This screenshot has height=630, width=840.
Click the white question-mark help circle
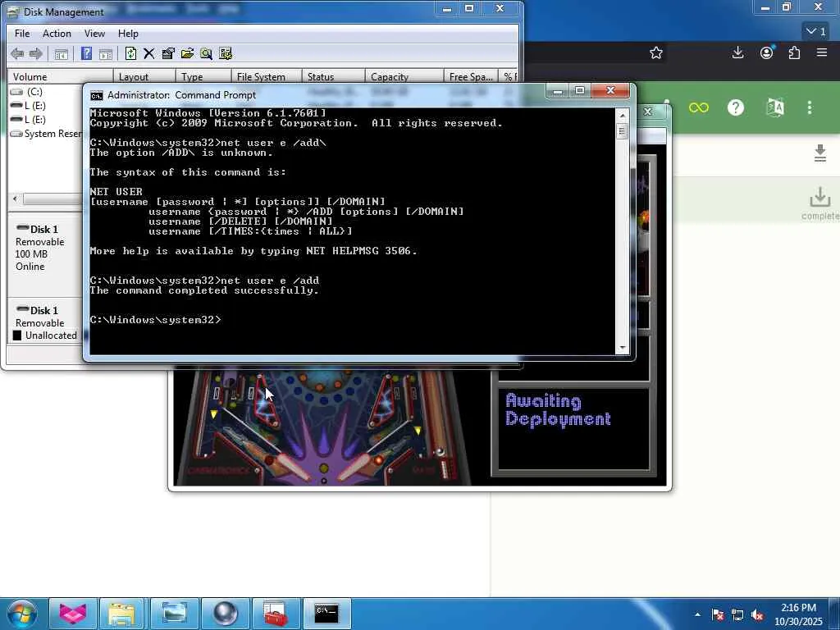(736, 107)
